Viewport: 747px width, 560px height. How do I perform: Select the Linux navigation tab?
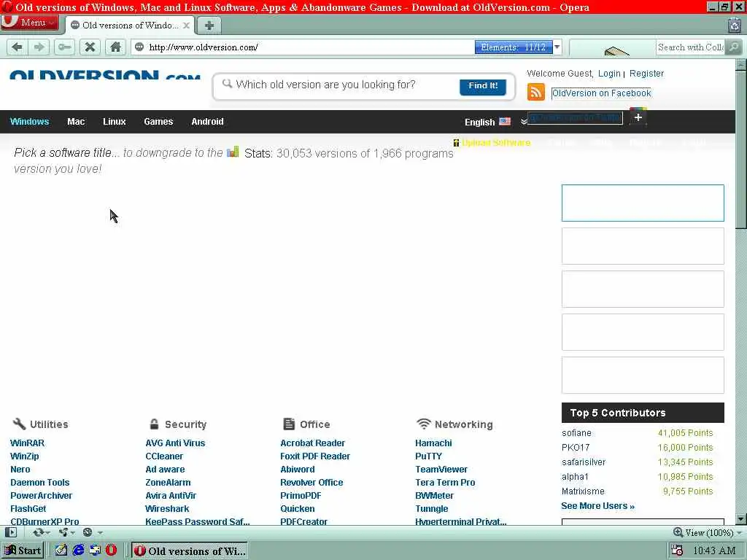click(115, 122)
